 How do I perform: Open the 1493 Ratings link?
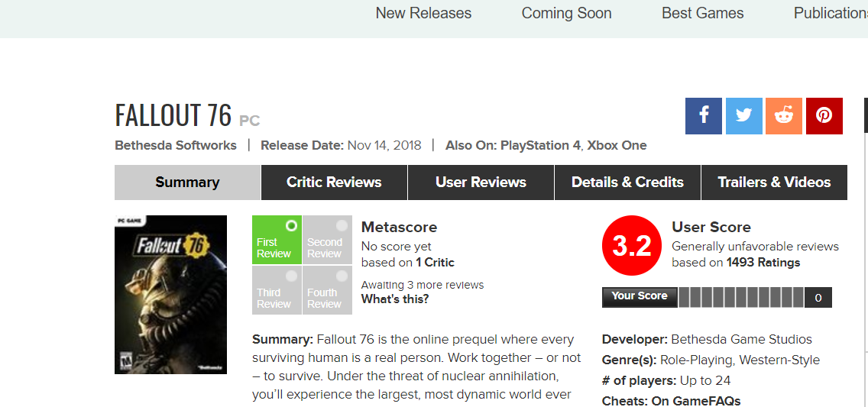[x=763, y=262]
